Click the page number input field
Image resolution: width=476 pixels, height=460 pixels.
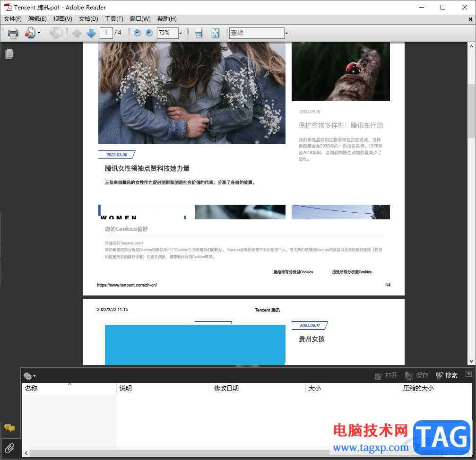click(106, 33)
